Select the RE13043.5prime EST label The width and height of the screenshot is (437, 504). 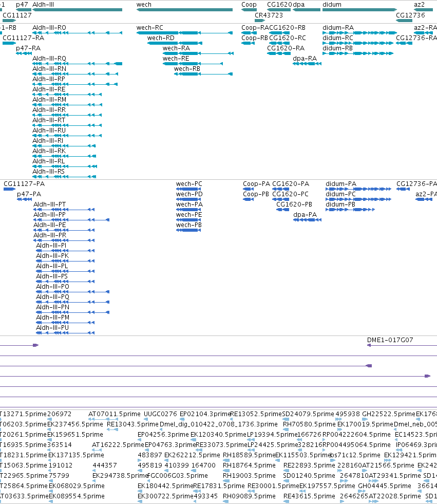click(132, 424)
